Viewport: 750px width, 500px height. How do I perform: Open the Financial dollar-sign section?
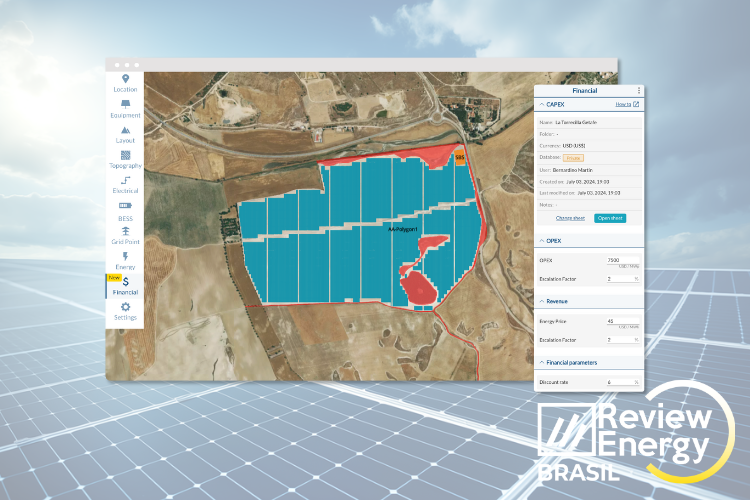pos(125,286)
